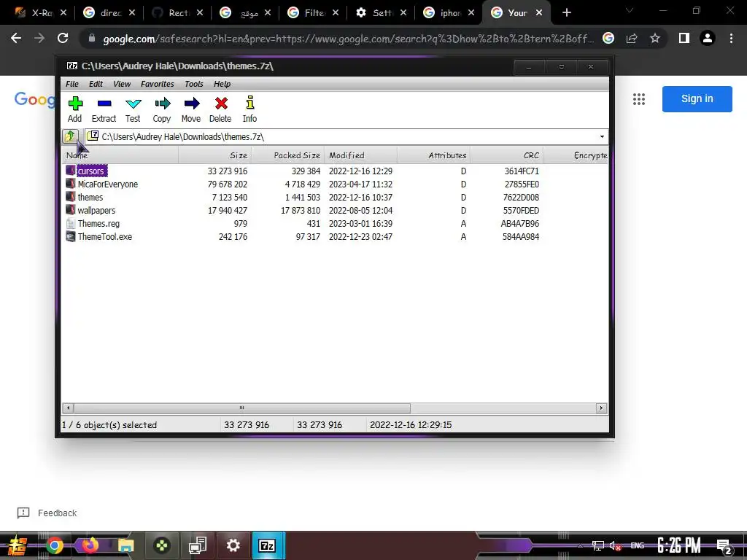Open the Help menu
Viewport: 747px width, 560px height.
pos(222,84)
